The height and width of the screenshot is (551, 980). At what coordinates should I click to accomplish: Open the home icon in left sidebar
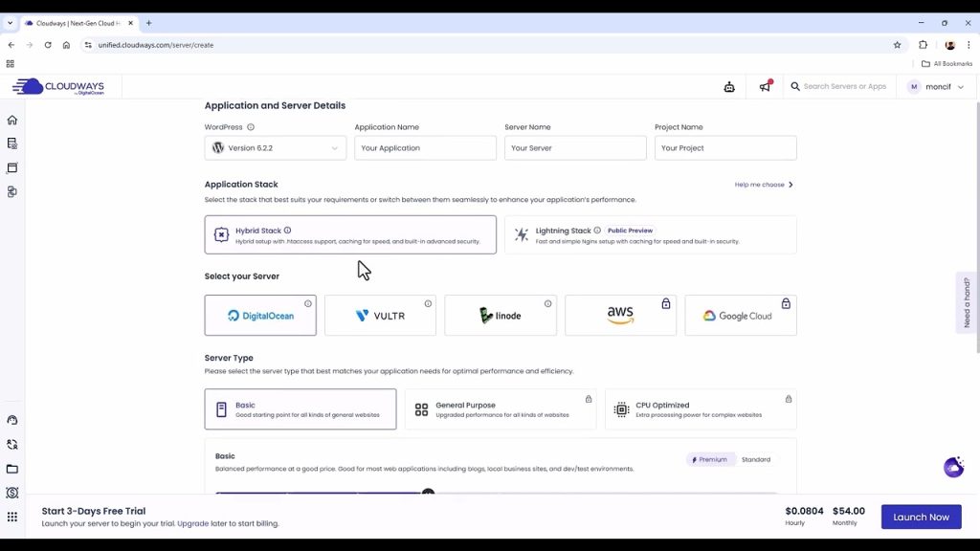(x=12, y=121)
